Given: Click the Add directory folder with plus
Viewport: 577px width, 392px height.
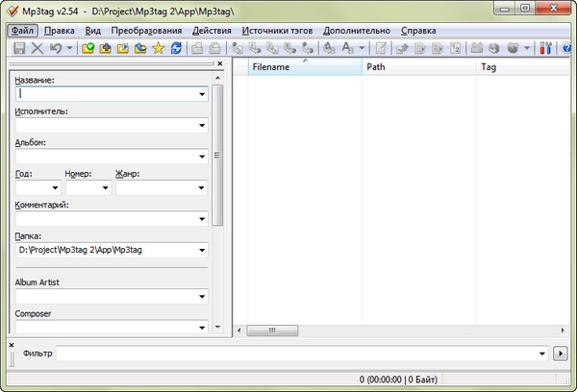Looking at the screenshot, I should click(x=105, y=48).
